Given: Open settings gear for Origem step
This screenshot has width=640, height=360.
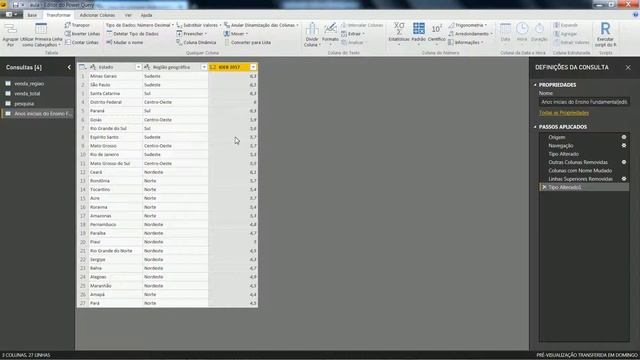Looking at the screenshot, I should (x=624, y=137).
